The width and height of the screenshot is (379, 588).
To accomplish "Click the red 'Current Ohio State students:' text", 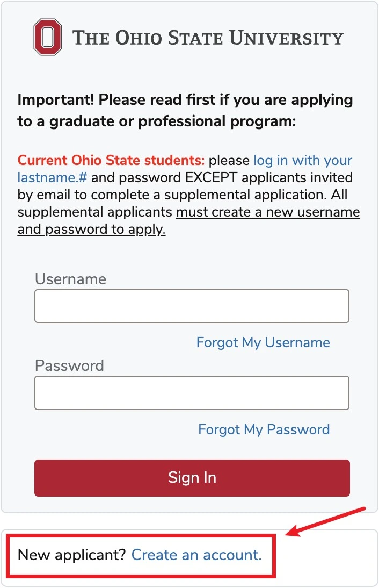I will click(111, 160).
